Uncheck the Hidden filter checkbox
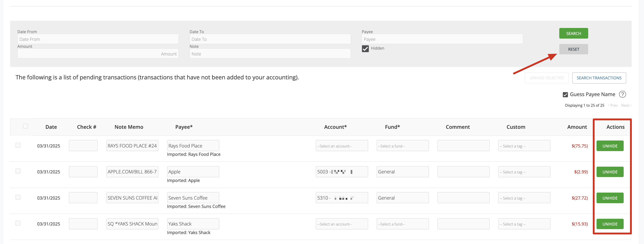Viewport: 644px width, 244px height. pos(365,49)
